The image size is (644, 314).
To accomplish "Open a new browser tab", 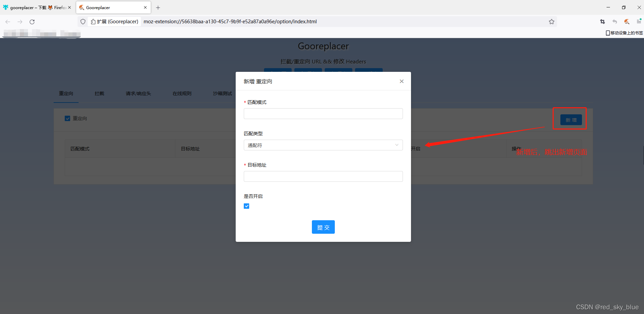I will [158, 7].
